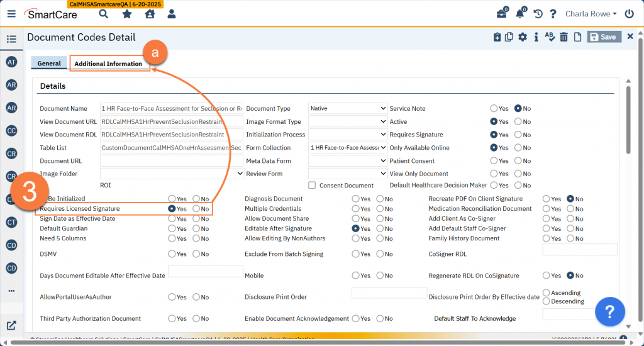Image resolution: width=644 pixels, height=346 pixels.
Task: Expand the Document Type dropdown
Action: click(x=347, y=109)
